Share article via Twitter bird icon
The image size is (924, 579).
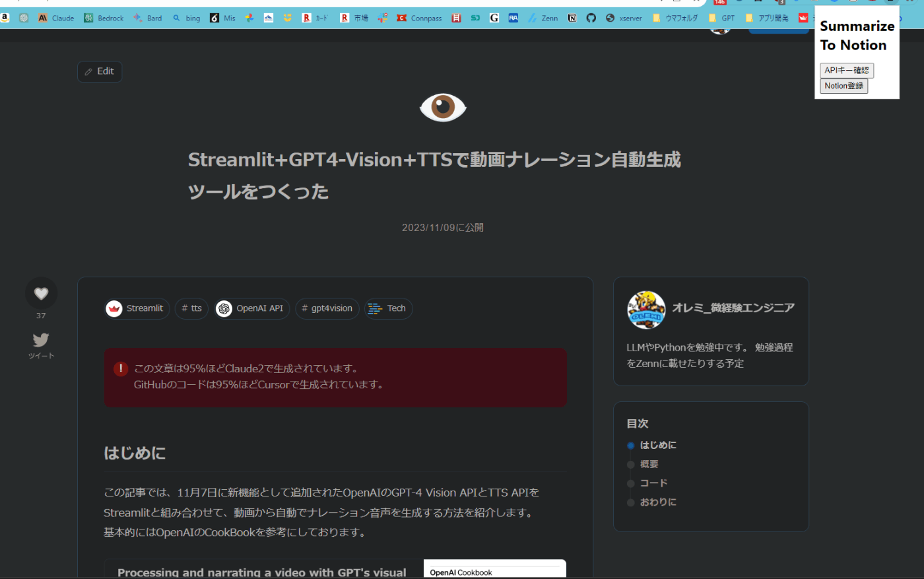click(x=41, y=340)
